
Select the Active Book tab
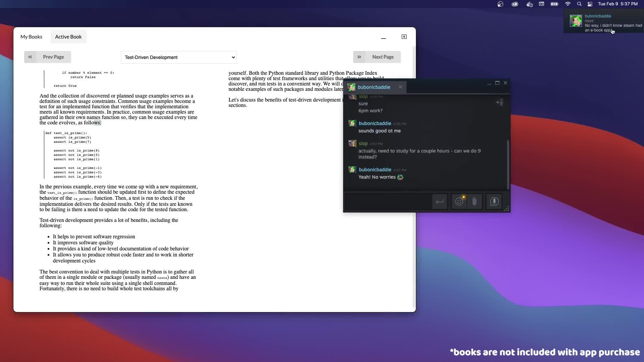pyautogui.click(x=68, y=37)
